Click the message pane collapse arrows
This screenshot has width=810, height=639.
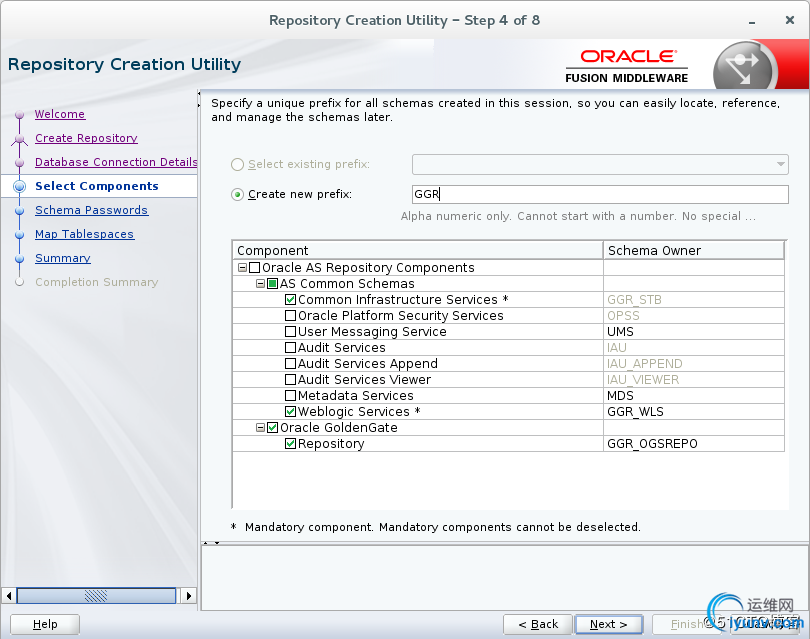coord(211,543)
